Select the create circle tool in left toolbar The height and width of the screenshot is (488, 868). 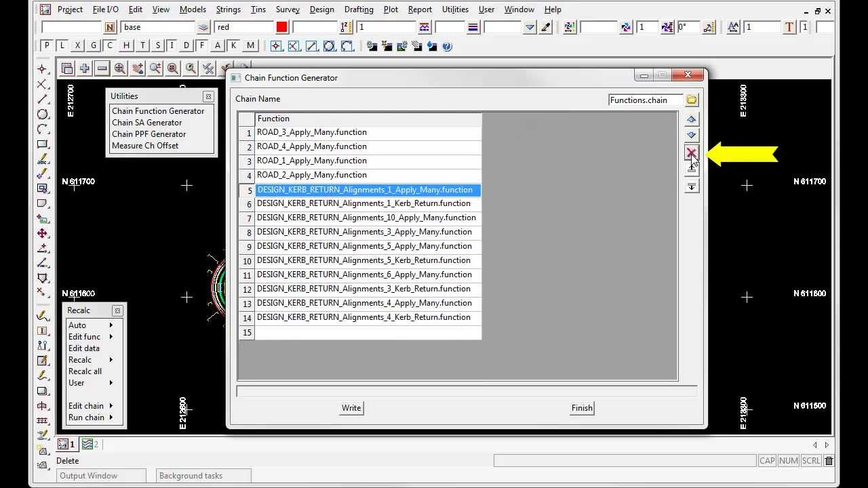[x=43, y=114]
